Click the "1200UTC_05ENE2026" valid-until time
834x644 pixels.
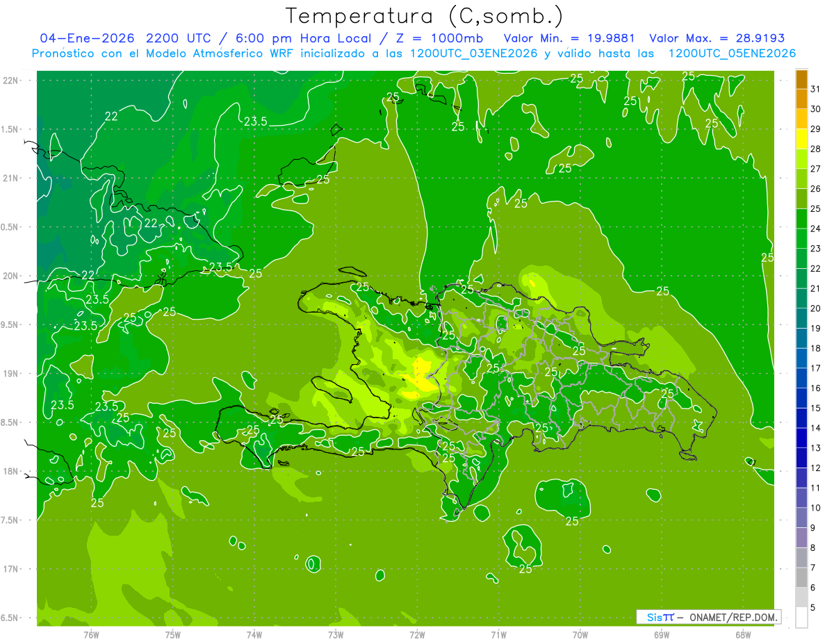click(732, 53)
